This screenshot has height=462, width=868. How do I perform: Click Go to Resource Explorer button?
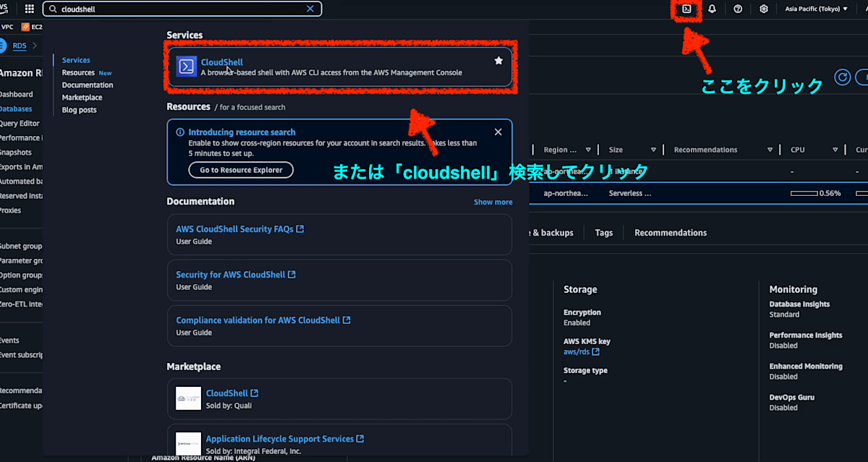pos(241,170)
